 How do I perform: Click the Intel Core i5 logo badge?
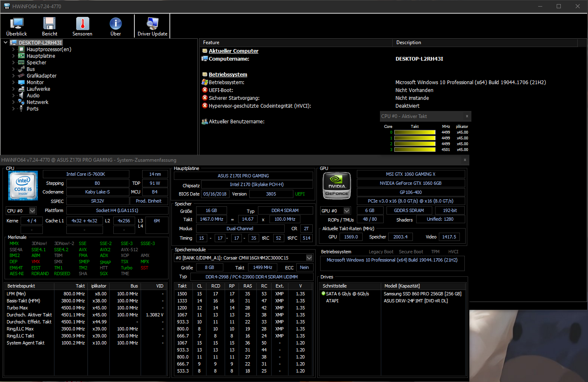pyautogui.click(x=23, y=186)
